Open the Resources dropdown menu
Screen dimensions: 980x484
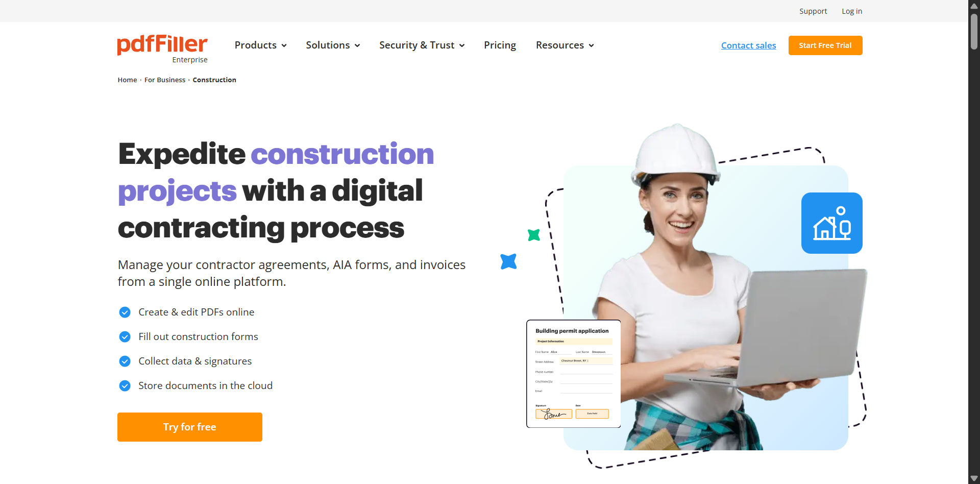(x=565, y=45)
